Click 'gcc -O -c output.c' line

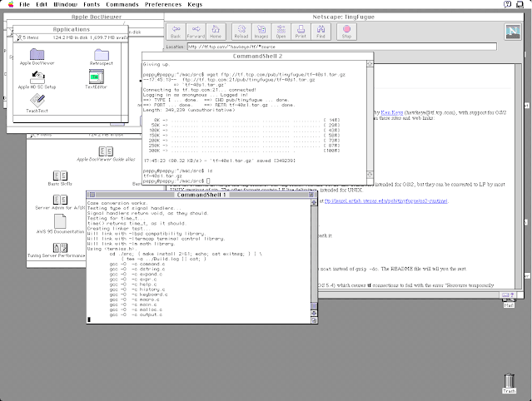tap(136, 314)
